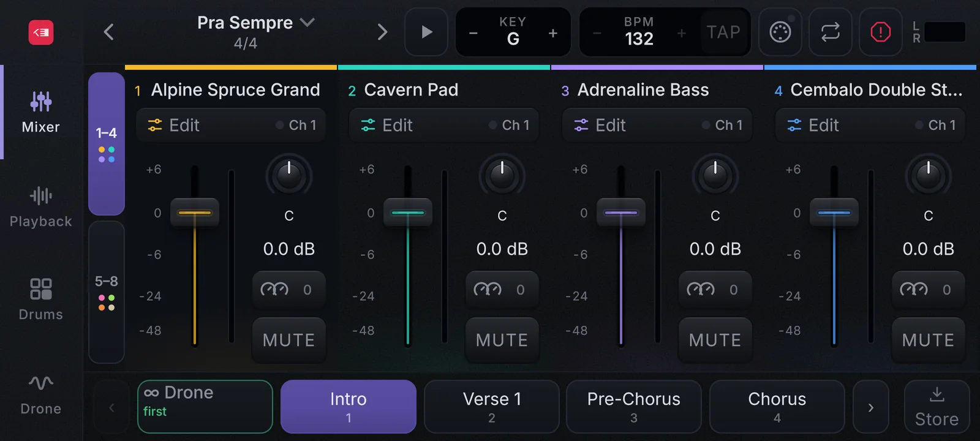The image size is (980, 441).
Task: Click pan knob of Alpine Spruce Grand
Action: (x=289, y=176)
